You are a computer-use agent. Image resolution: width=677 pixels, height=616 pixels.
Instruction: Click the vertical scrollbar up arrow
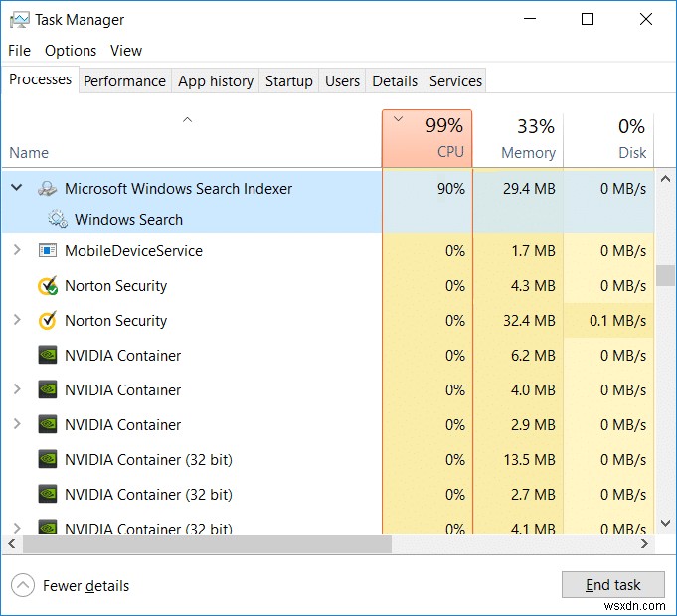[665, 178]
